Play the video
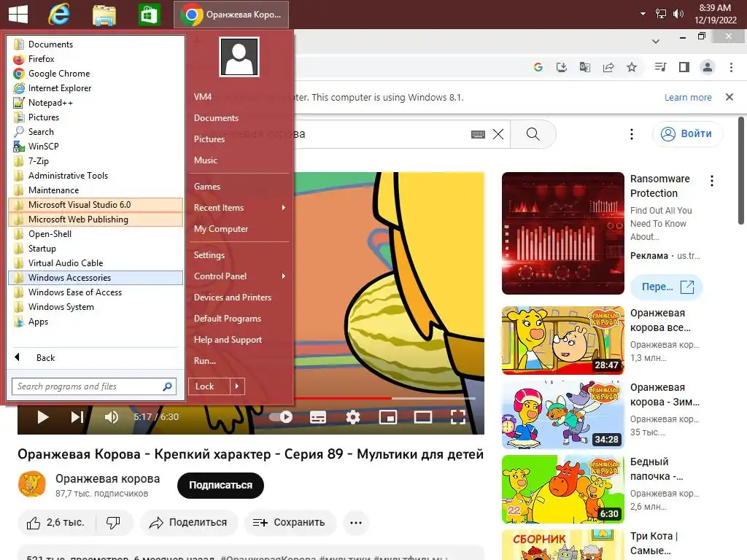 coord(43,417)
